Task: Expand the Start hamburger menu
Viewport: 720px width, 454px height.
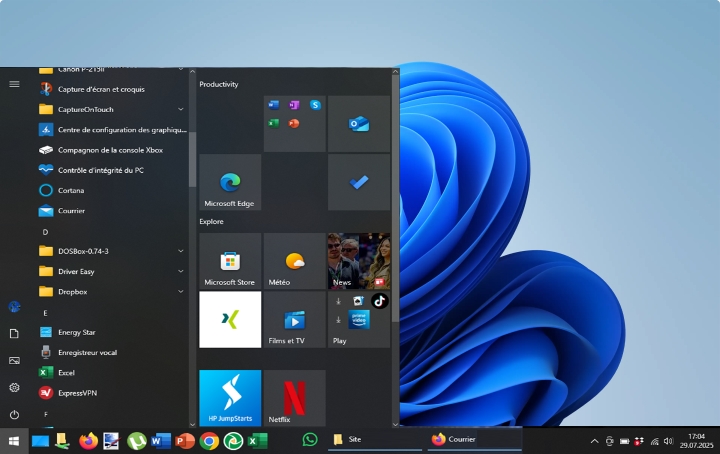Action: coord(14,84)
